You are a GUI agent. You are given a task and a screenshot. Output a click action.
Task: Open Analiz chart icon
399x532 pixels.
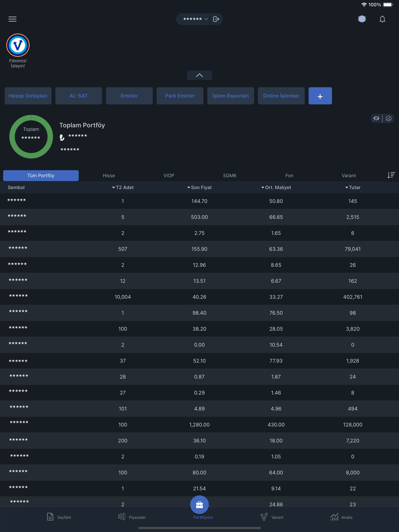click(x=334, y=517)
